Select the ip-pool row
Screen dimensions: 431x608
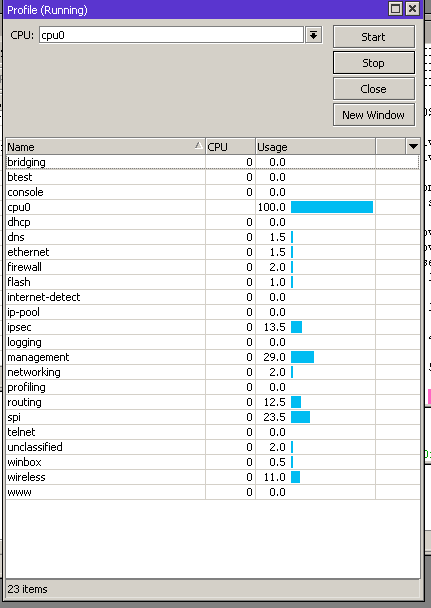point(213,312)
